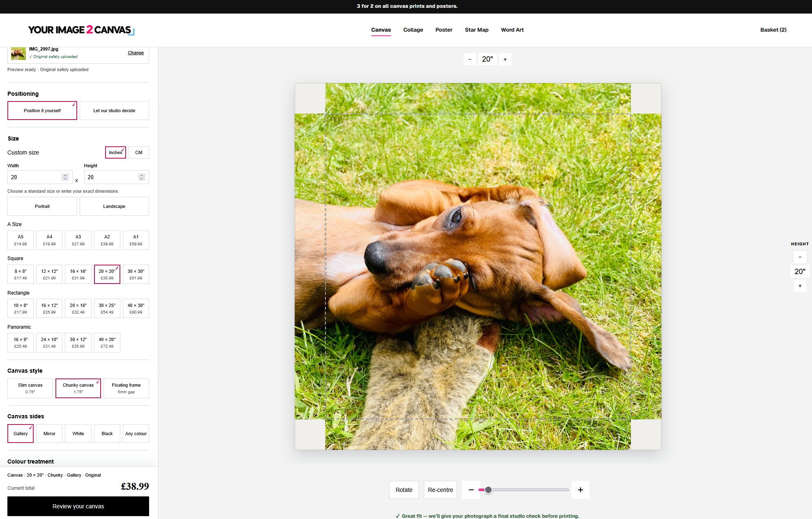Decrease canvas height with HEIGHT minus button
Screen dimensions: 812x519
pos(800,257)
